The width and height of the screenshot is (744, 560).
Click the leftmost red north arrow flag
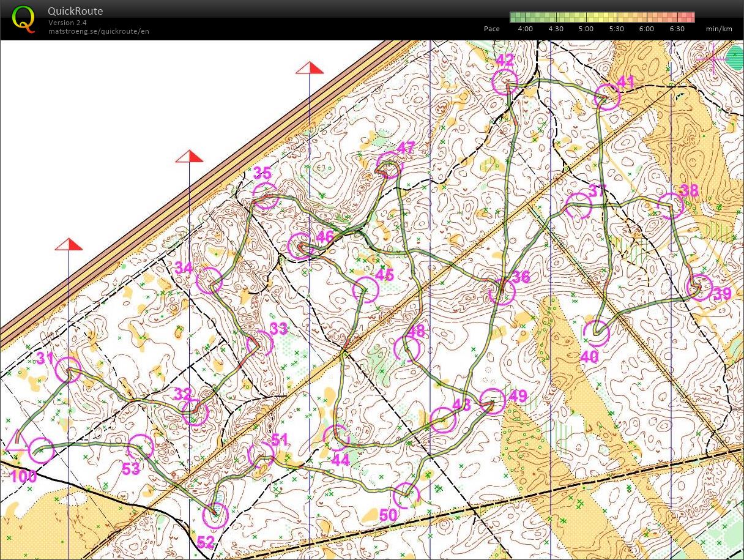tap(69, 245)
